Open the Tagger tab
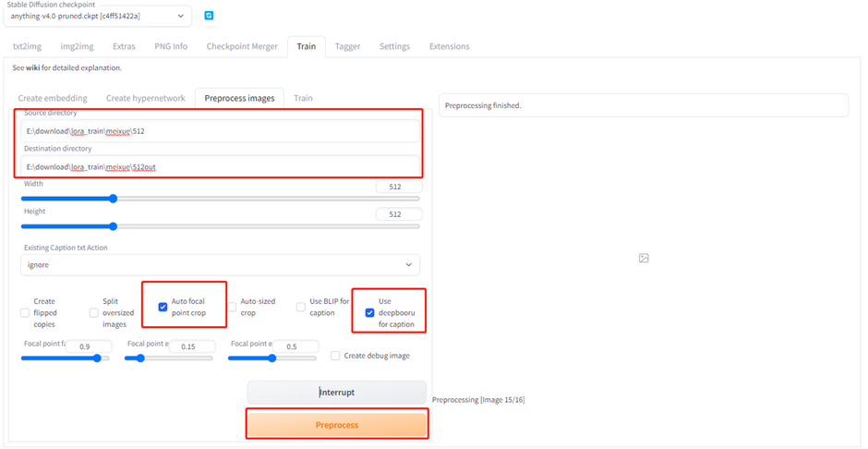 (x=347, y=46)
